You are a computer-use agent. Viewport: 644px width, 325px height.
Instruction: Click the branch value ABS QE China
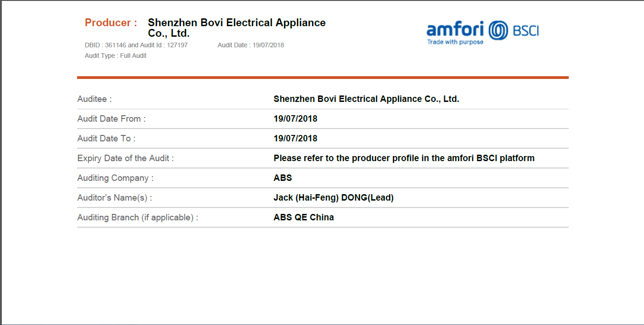pyautogui.click(x=304, y=217)
